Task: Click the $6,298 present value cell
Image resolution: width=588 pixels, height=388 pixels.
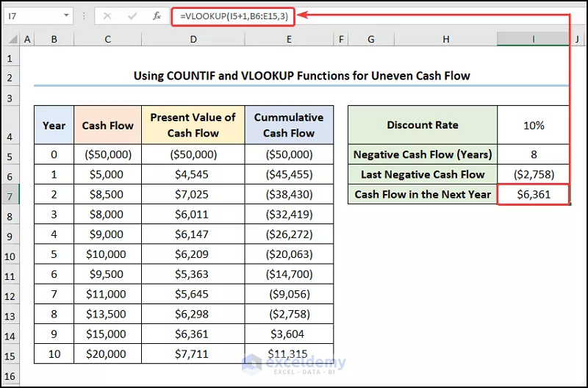Action: tap(193, 314)
